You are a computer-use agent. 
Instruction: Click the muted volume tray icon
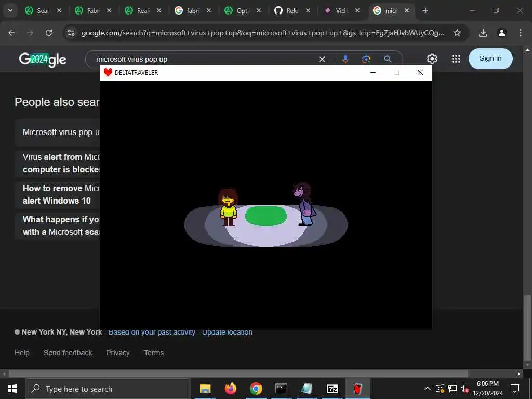pyautogui.click(x=464, y=389)
